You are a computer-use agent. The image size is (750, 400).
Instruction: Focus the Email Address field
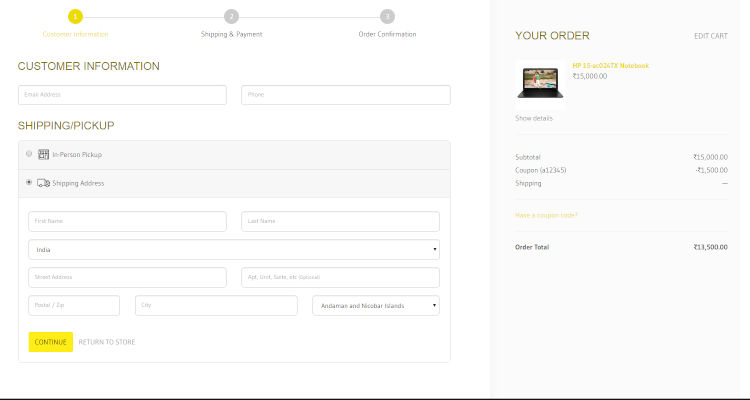tap(122, 95)
